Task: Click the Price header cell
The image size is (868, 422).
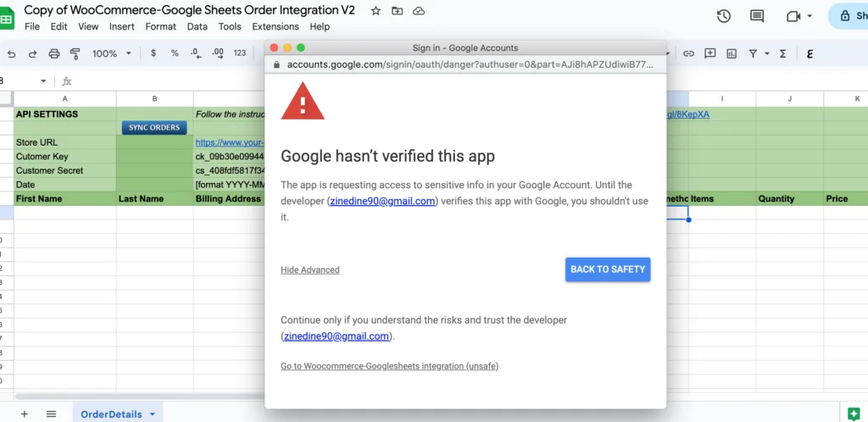Action: [x=845, y=198]
